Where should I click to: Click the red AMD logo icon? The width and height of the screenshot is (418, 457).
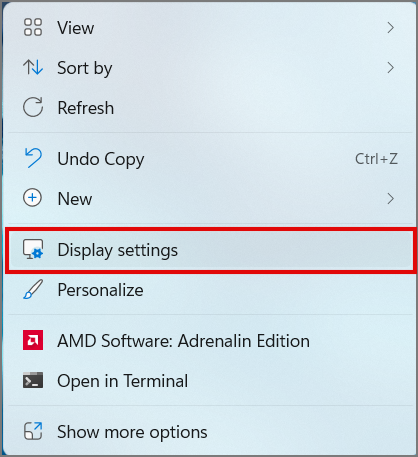[x=33, y=340]
